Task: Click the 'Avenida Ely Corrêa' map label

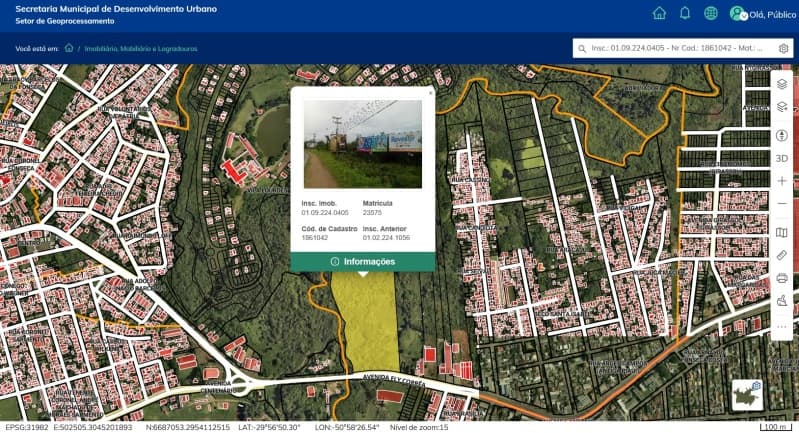Action: tap(393, 380)
